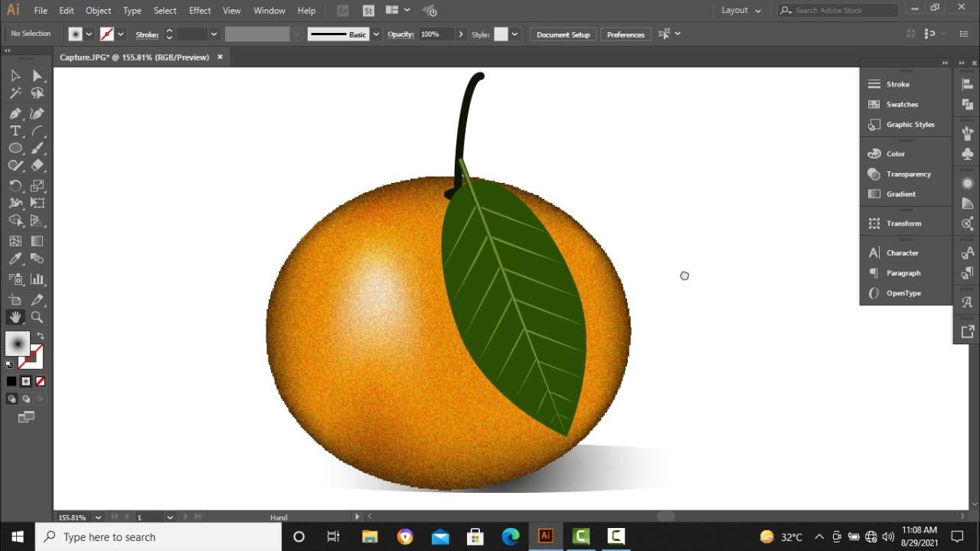Choose the Shaper tool
980x551 pixels.
15,165
